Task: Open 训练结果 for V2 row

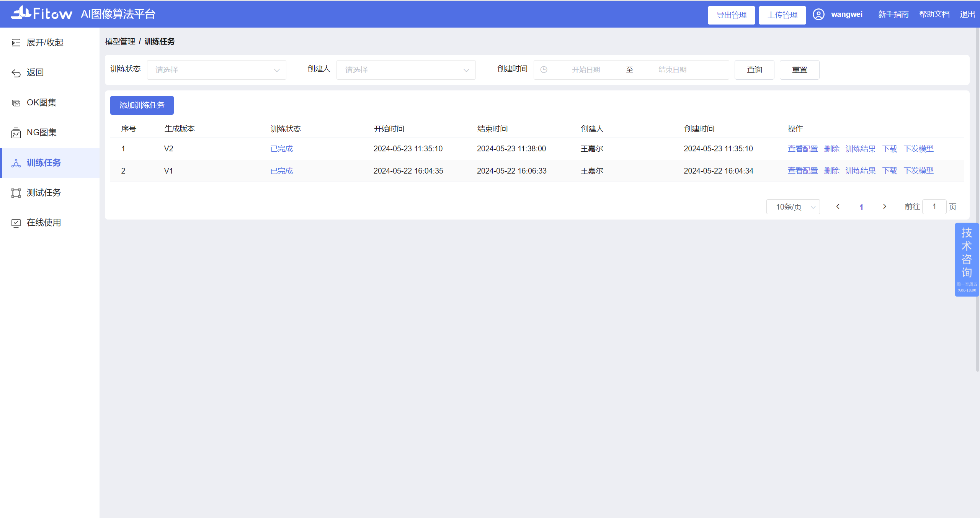Action: point(861,149)
